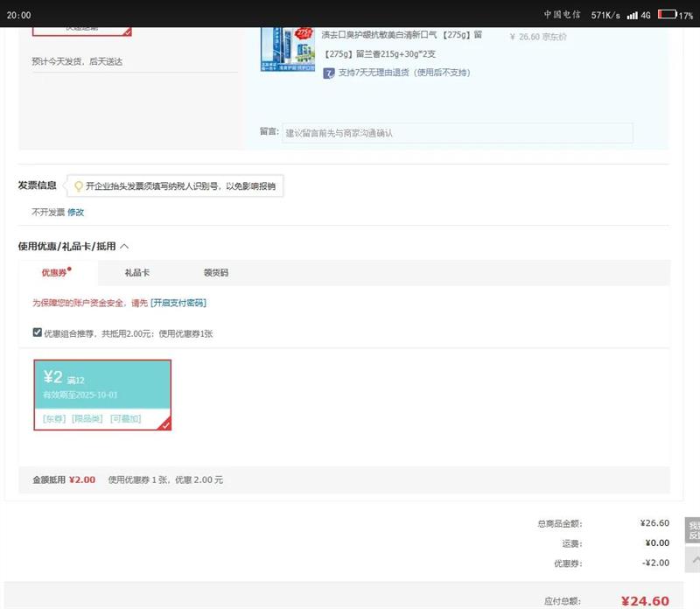Click the feedback side button on right edge
This screenshot has width=700, height=609.
click(693, 530)
